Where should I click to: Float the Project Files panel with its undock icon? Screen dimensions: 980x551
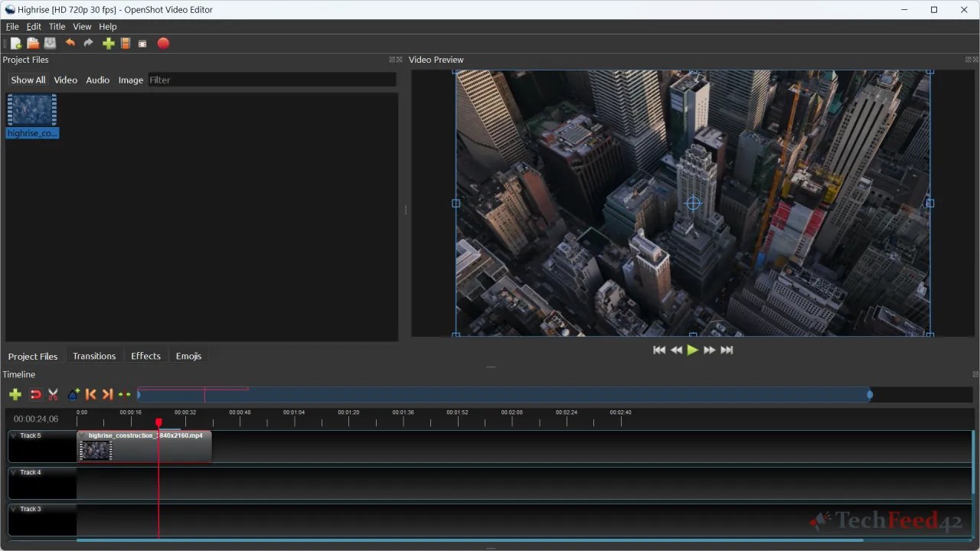coord(392,60)
